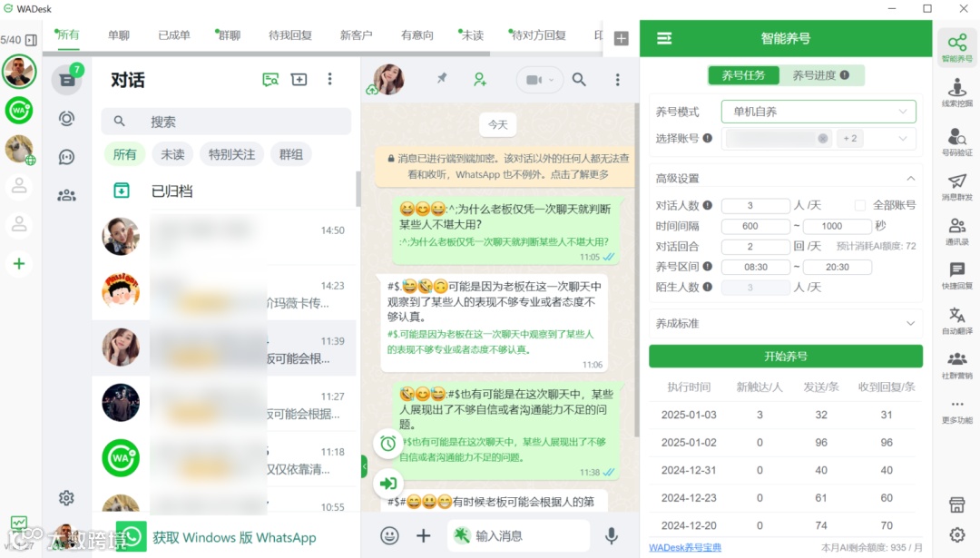Screen dimensions: 980x558
Task: Click attach plus icon in message bar
Action: point(423,535)
